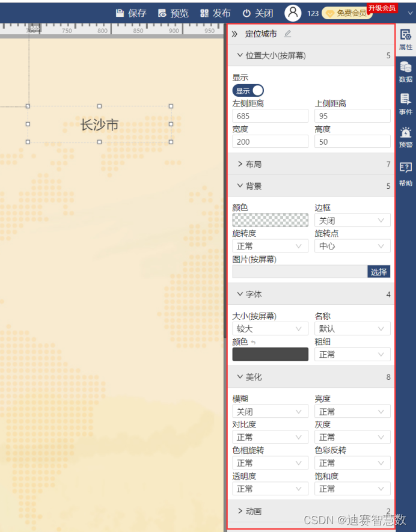Screen dimensions: 416x532
Task: Toggle the 显示 visibility switch
Action: pos(248,91)
